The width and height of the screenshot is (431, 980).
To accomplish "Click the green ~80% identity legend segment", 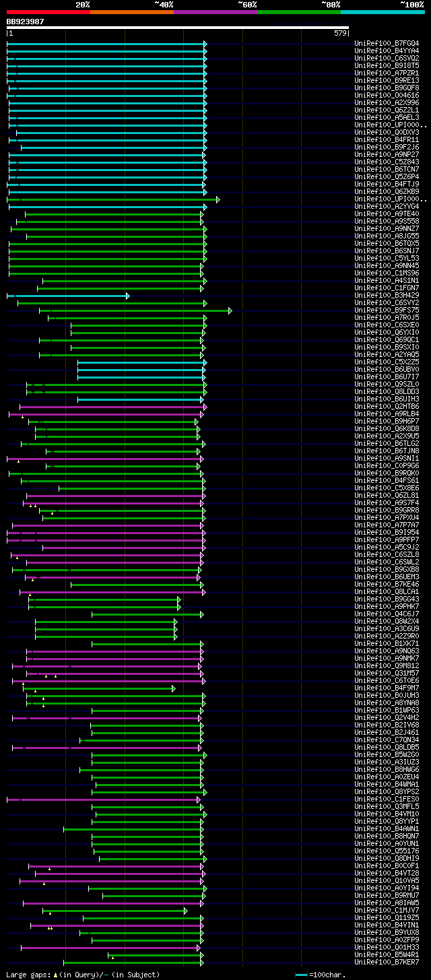I will [298, 12].
